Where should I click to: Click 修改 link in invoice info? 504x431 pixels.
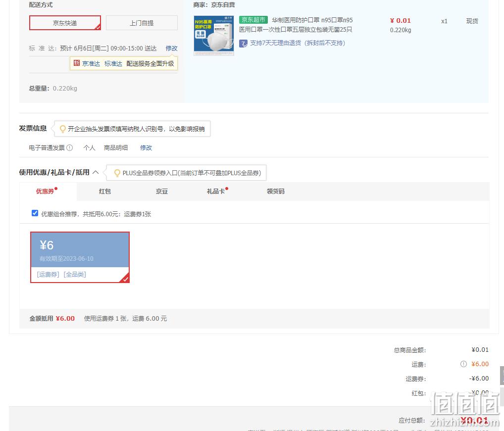click(x=146, y=148)
